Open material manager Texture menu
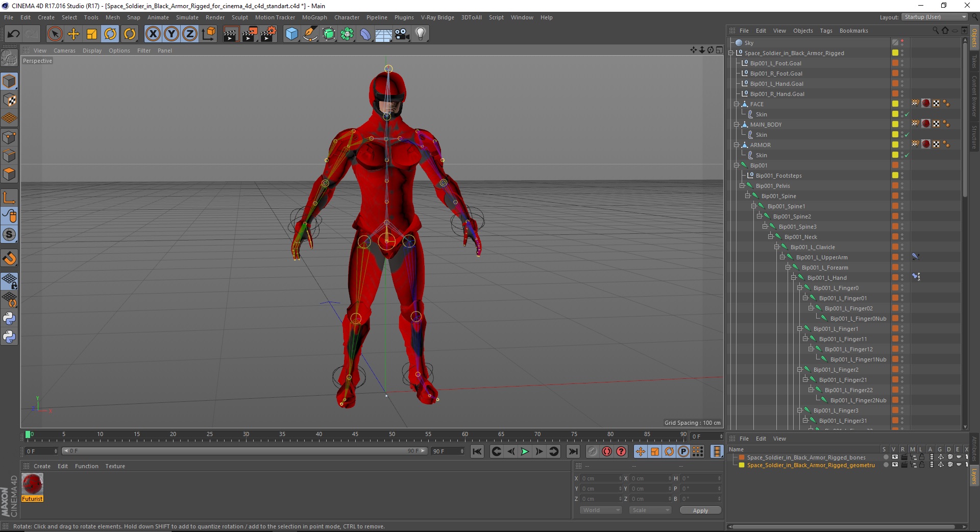 coord(115,466)
